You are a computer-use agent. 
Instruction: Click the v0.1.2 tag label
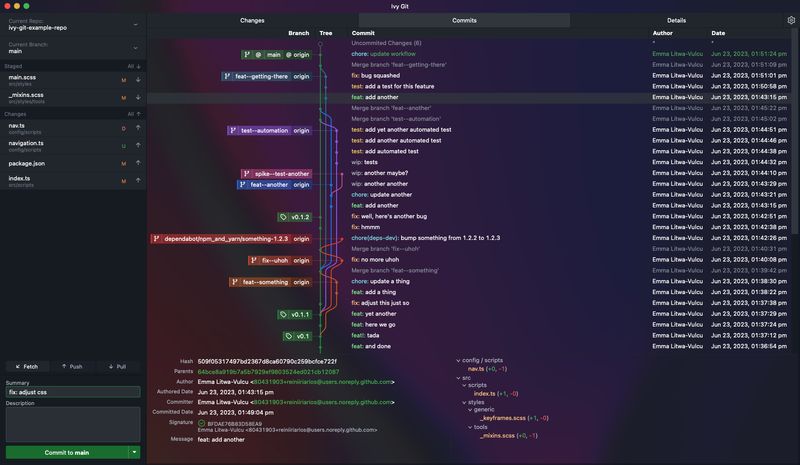294,217
